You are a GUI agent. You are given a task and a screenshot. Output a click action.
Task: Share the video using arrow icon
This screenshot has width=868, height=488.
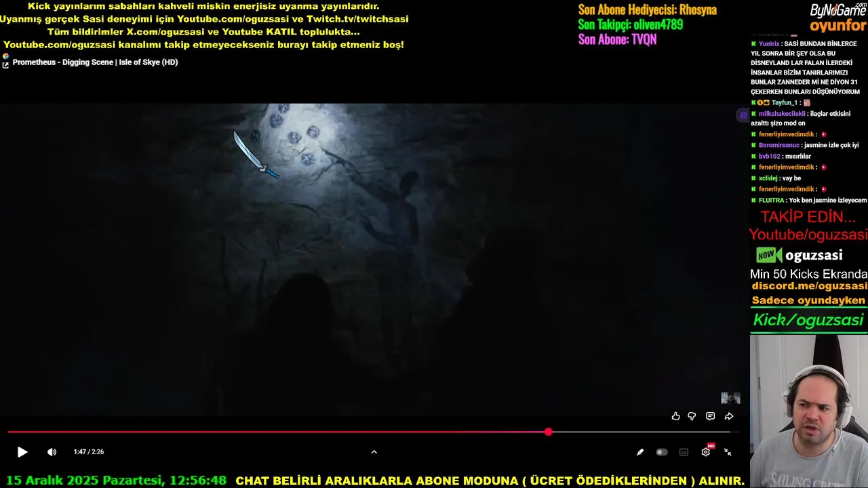point(729,416)
